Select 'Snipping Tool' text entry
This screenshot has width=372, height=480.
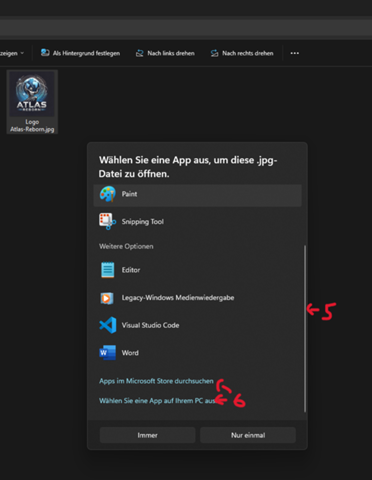pyautogui.click(x=143, y=222)
